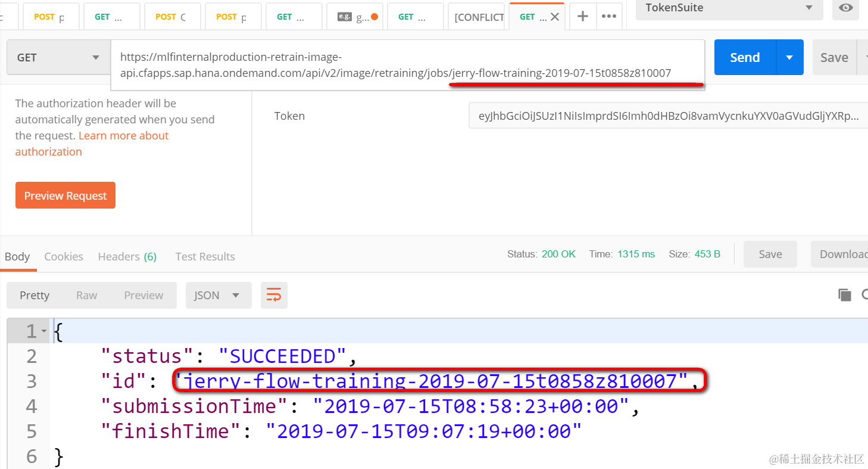Click the submissionTime value 2019-07-15T08:58:23+00:00

[x=471, y=406]
